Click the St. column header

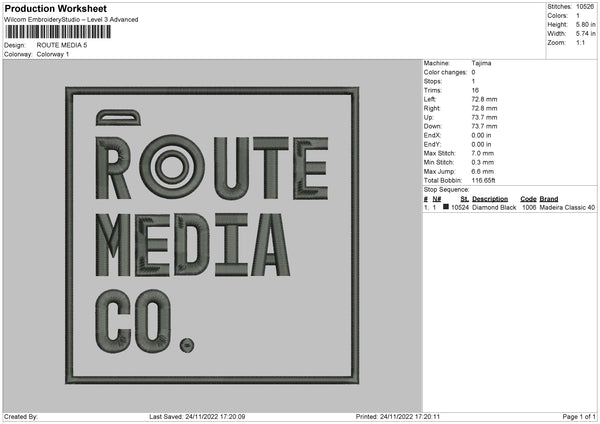(x=465, y=199)
